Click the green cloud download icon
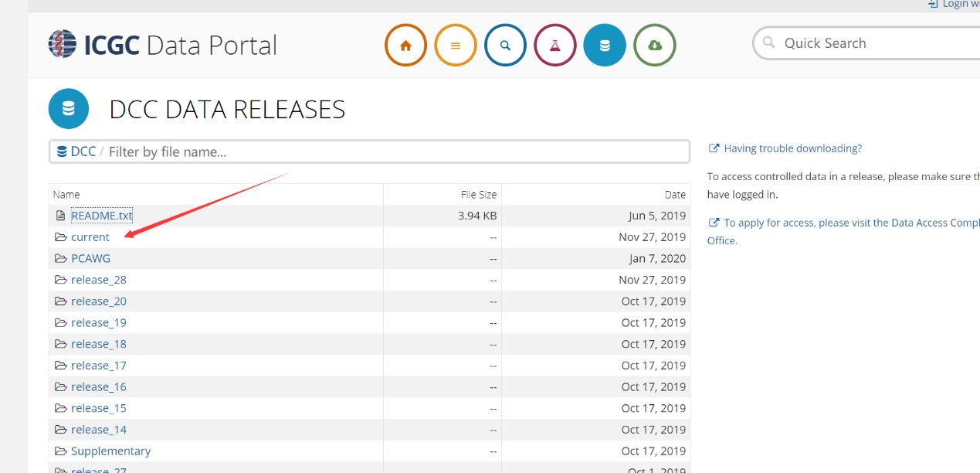This screenshot has width=980, height=473. (655, 45)
